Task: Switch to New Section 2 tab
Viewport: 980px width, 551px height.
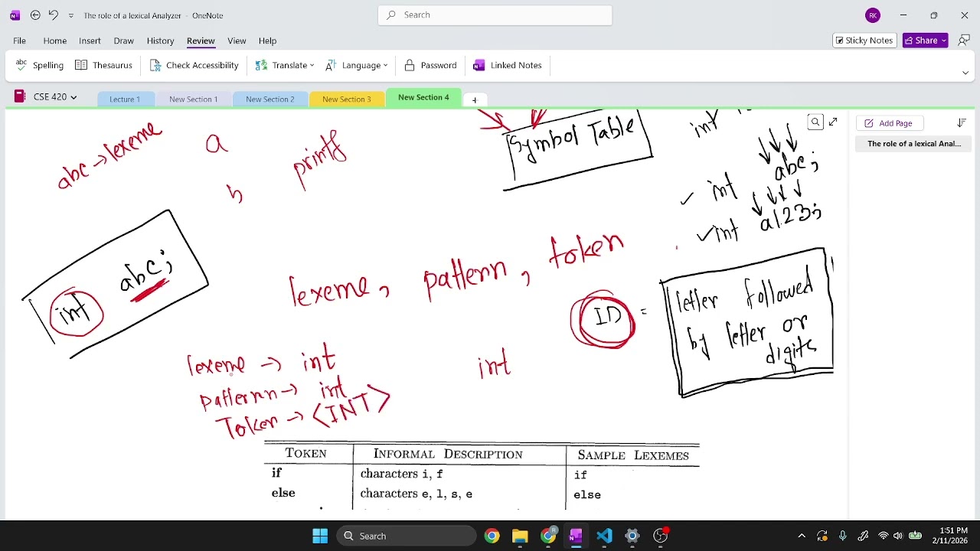Action: 270,99
